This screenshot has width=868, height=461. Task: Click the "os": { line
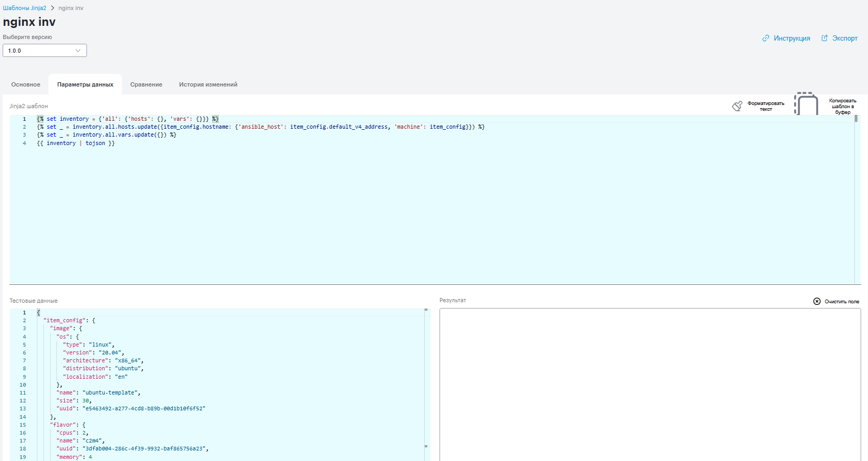tap(67, 337)
